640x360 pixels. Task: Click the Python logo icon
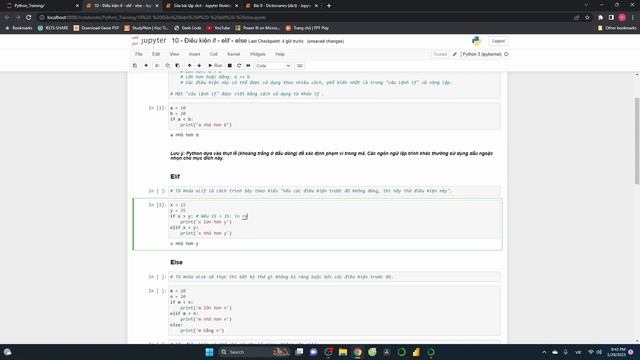[476, 41]
